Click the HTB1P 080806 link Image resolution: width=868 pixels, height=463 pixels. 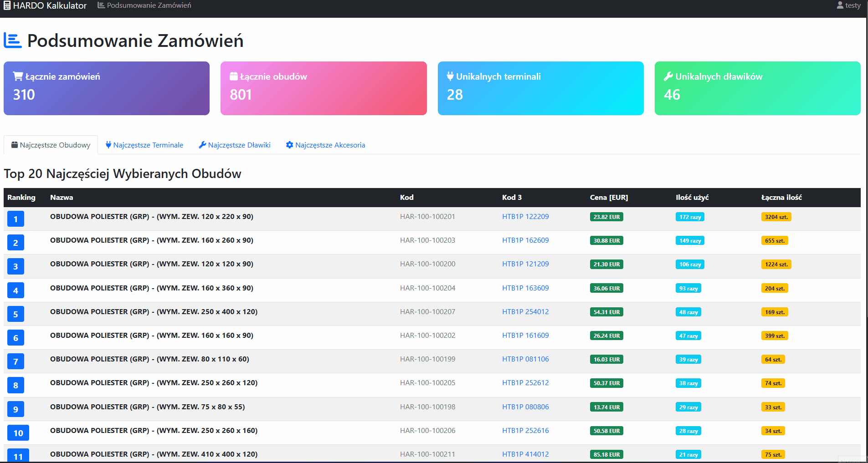click(525, 407)
